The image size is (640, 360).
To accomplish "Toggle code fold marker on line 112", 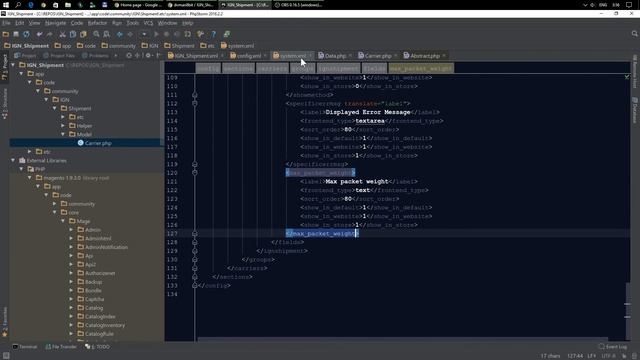I will [195, 103].
